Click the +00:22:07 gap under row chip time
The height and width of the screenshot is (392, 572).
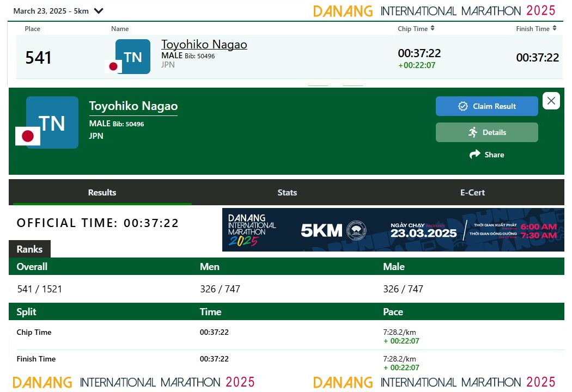coord(417,65)
